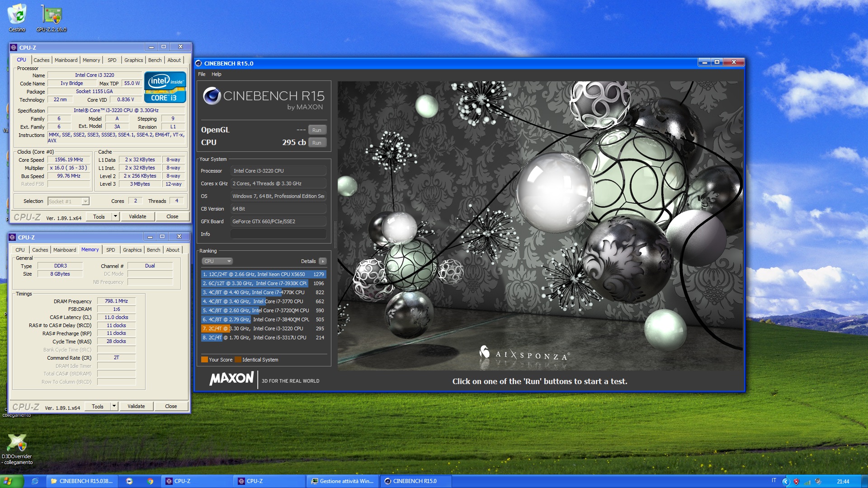Click Validate in top CPU-Z window
868x488 pixels.
137,216
